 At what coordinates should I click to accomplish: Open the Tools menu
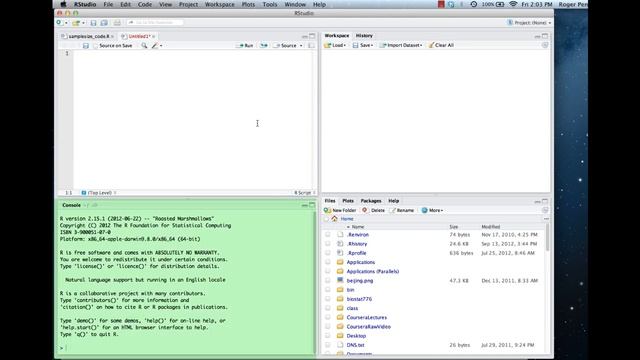270,4
